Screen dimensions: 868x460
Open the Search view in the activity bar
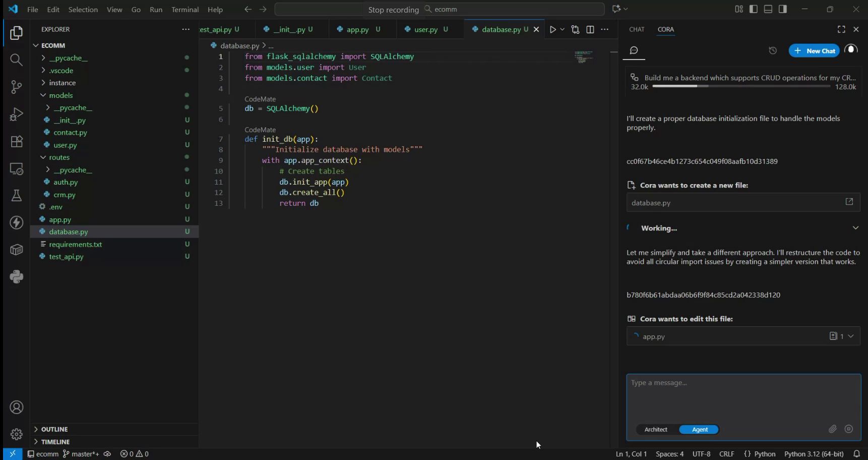[17, 60]
